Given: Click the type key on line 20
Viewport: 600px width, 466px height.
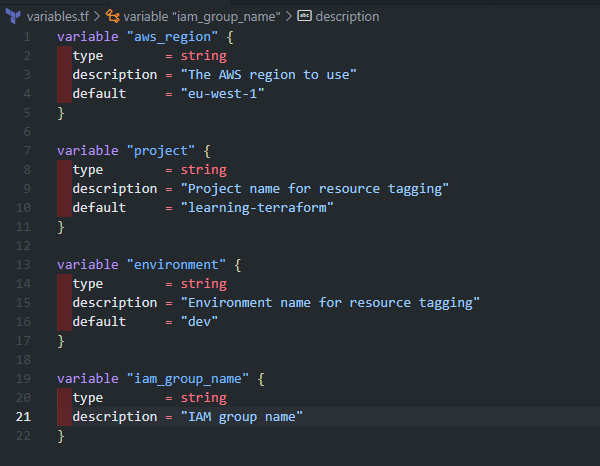Looking at the screenshot, I should (88, 398).
